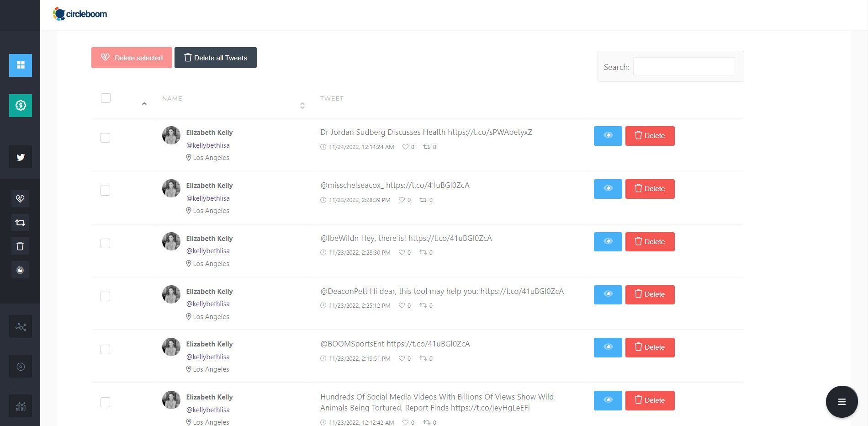This screenshot has height=426, width=868.
Task: Open @kellybethlisa handle in @BOOMSportsEnt row
Action: pyautogui.click(x=208, y=357)
